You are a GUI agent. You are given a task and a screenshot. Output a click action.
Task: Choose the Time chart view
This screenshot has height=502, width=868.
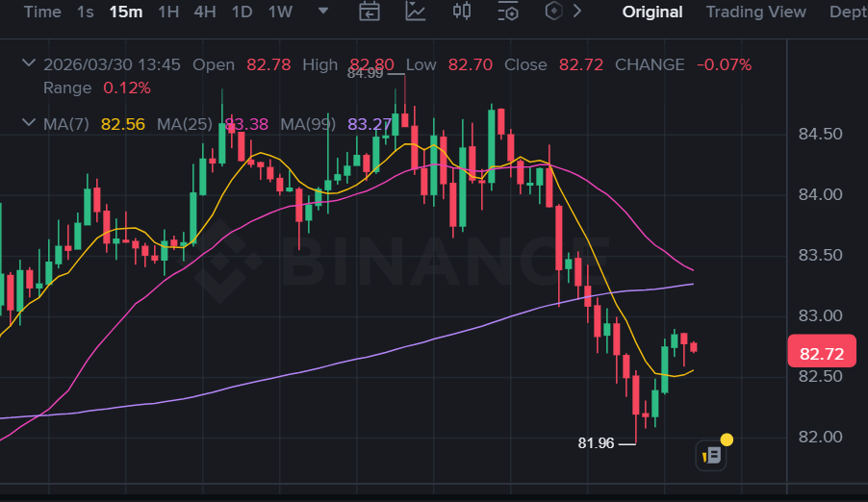coord(42,12)
